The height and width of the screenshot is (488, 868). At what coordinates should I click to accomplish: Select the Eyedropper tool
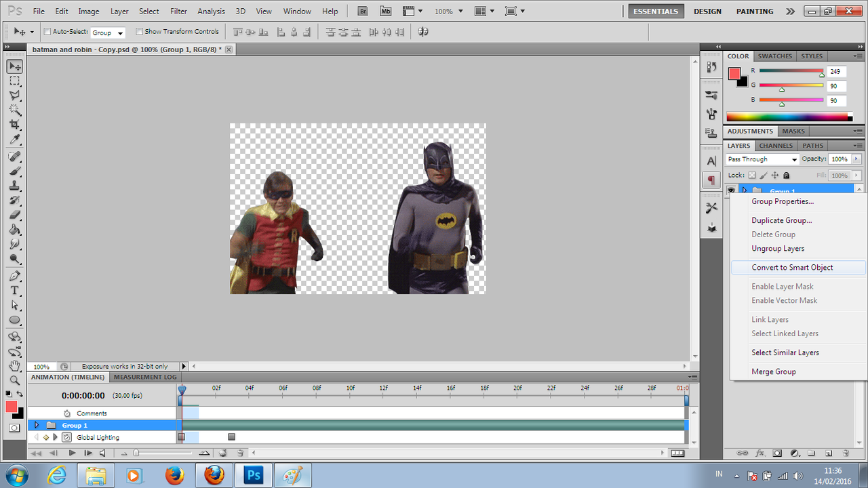[x=15, y=140]
